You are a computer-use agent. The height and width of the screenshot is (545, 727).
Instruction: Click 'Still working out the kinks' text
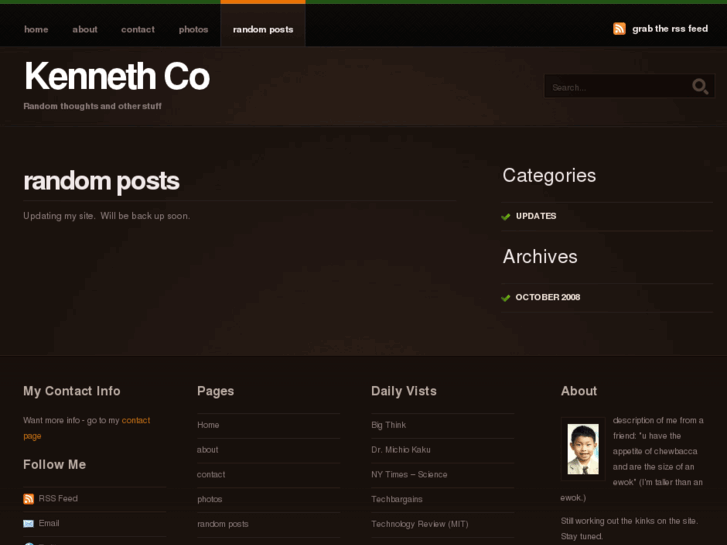coord(629,528)
